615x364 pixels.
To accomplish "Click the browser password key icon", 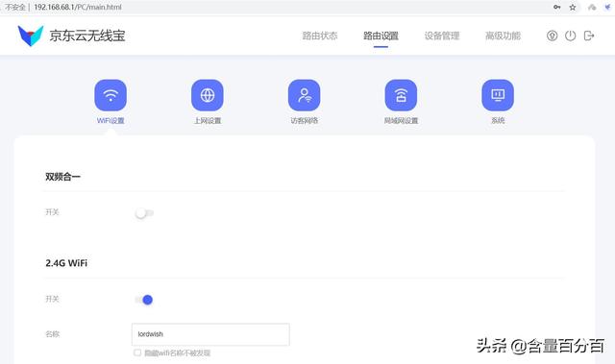I will click(557, 7).
